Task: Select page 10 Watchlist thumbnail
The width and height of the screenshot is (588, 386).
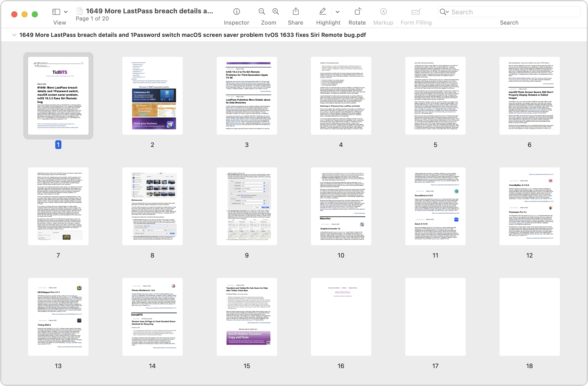Action: [x=341, y=206]
